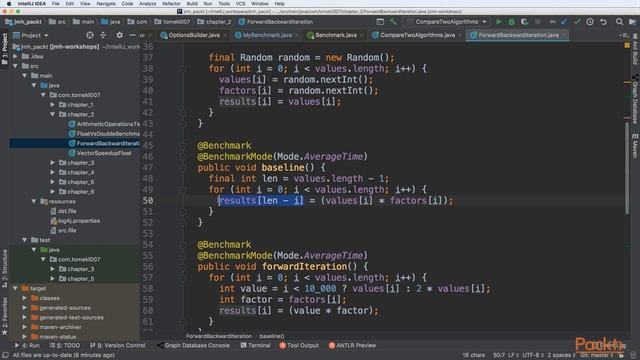The width and height of the screenshot is (640, 360).
Task: Switch to CompareTwoAlgorithms.java tab
Action: pyautogui.click(x=417, y=35)
